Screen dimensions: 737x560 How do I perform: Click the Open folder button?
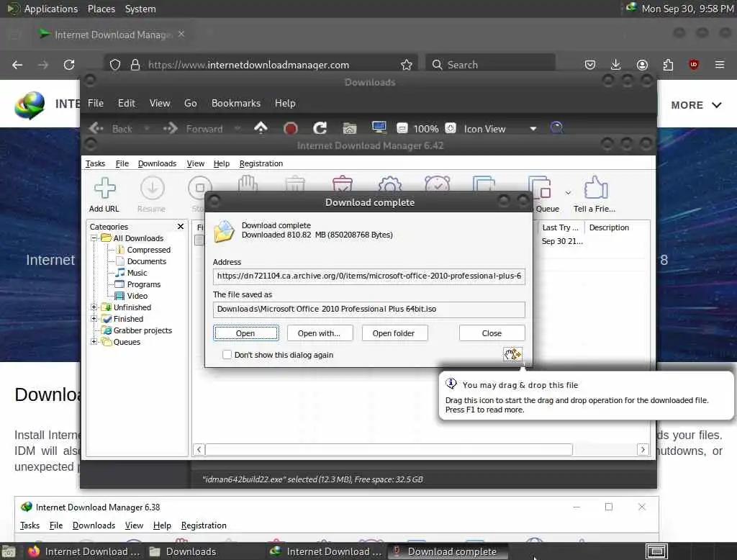point(394,333)
